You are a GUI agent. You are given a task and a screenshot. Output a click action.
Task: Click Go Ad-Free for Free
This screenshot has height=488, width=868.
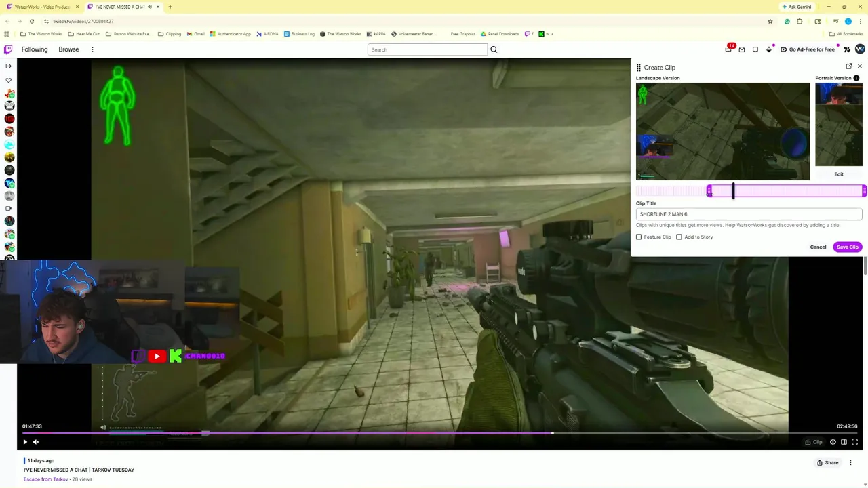tap(808, 49)
